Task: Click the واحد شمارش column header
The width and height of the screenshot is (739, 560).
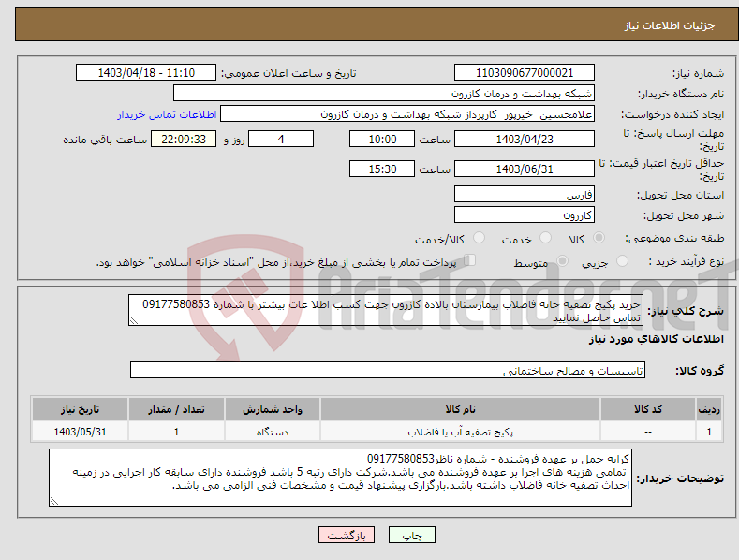Action: tap(273, 409)
